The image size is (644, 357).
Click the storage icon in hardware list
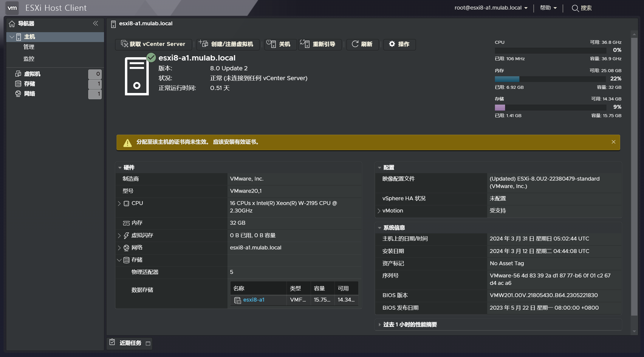tap(126, 260)
